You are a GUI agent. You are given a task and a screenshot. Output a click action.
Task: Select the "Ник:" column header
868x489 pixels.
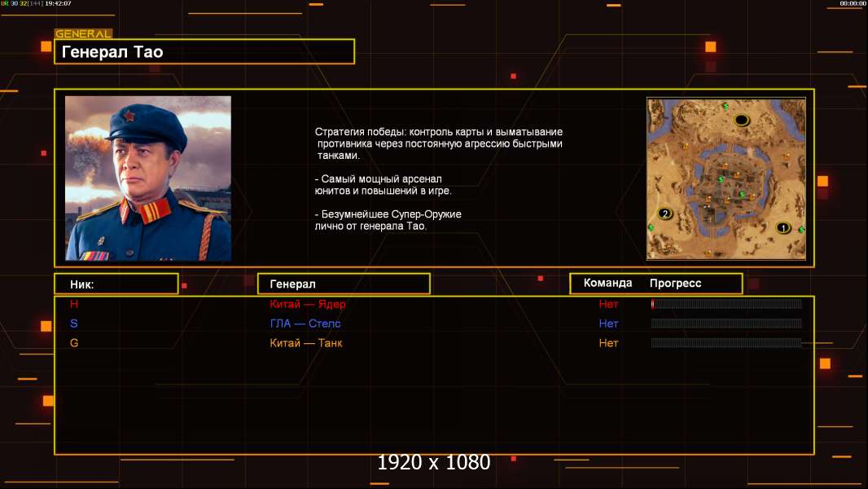pos(116,284)
